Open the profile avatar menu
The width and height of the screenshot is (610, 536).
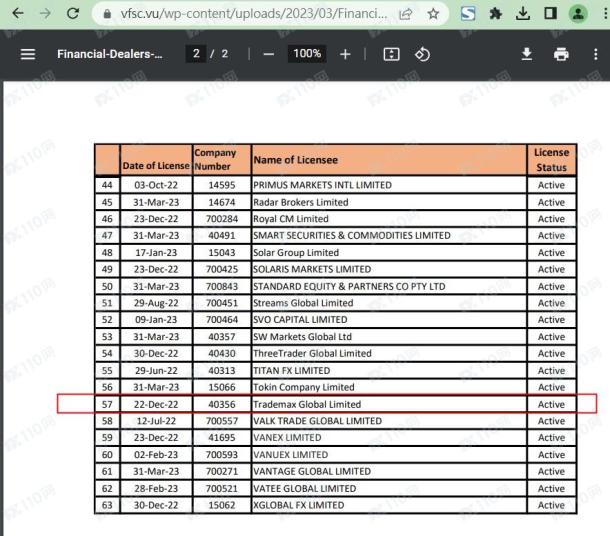pyautogui.click(x=578, y=14)
